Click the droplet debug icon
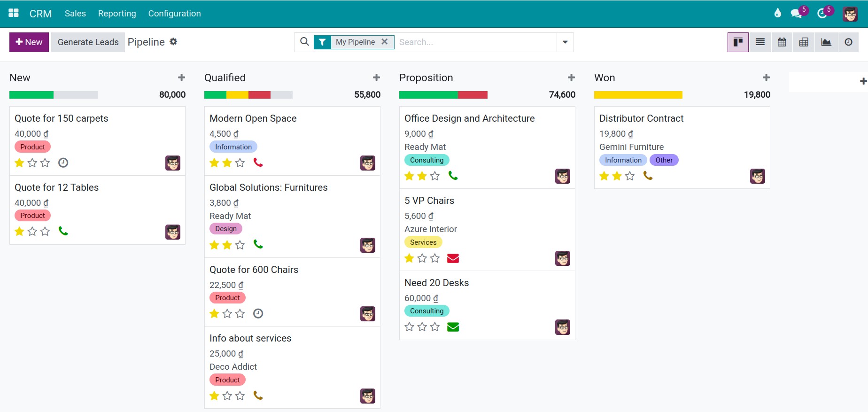The height and width of the screenshot is (412, 868). click(778, 13)
